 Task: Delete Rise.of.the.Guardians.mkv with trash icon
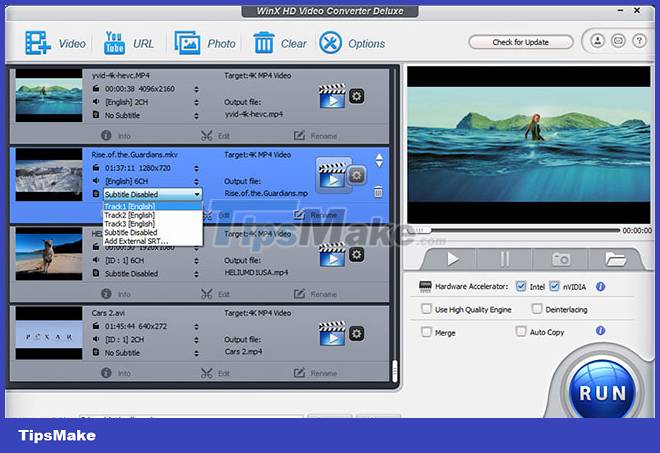pyautogui.click(x=378, y=192)
